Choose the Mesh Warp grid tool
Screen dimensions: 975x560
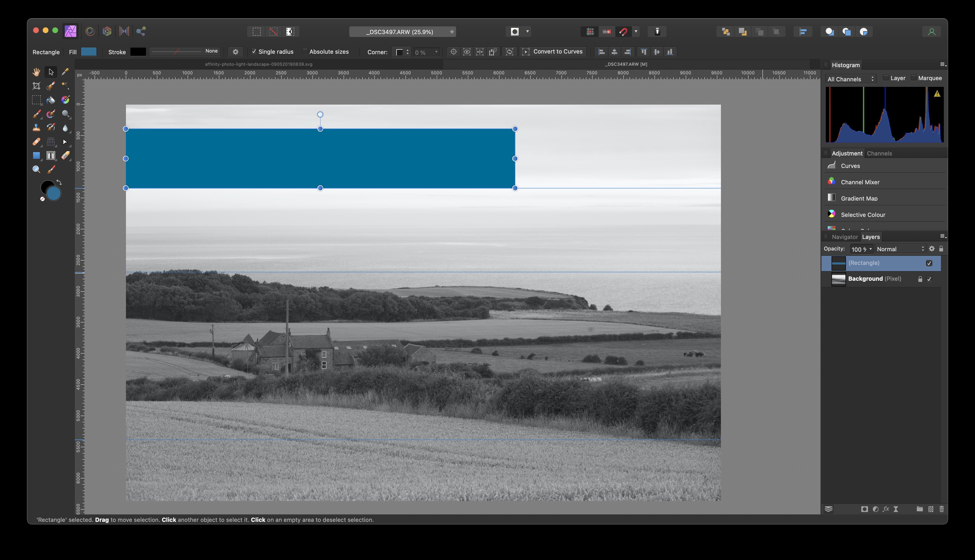coord(51,142)
